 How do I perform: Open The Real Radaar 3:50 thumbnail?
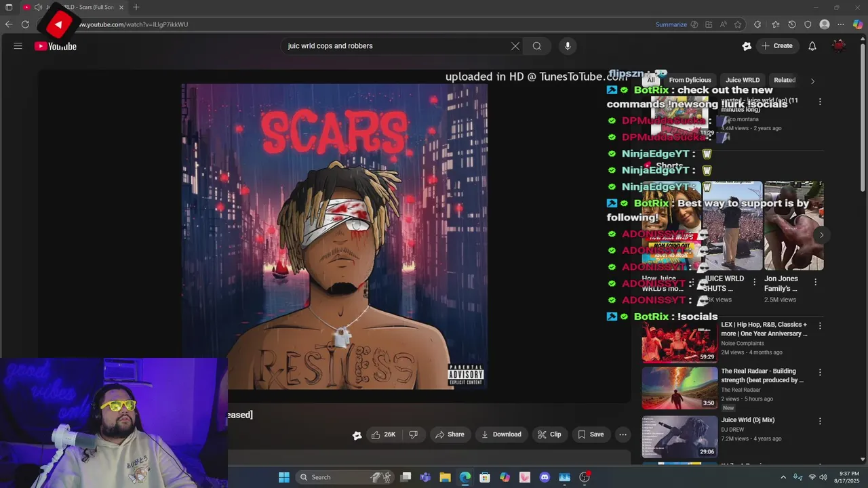pyautogui.click(x=679, y=388)
